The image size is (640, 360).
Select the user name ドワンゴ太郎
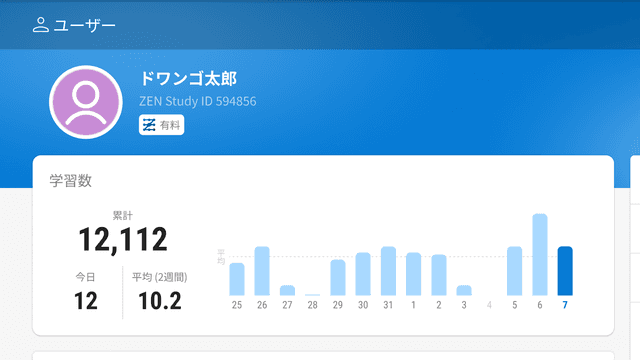[x=188, y=78]
